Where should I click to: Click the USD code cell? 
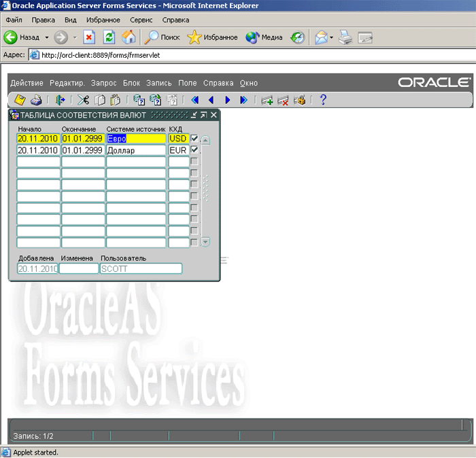point(179,139)
